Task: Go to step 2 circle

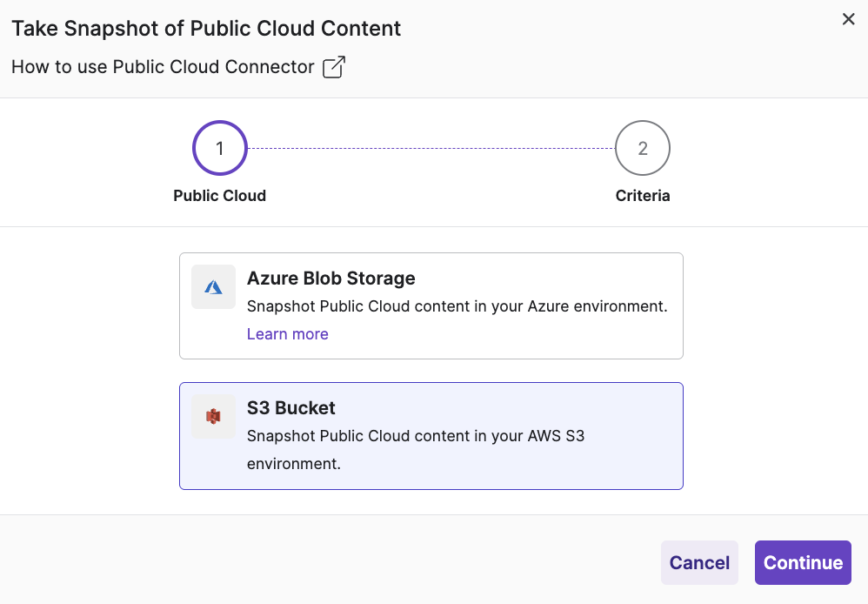Action: pyautogui.click(x=643, y=148)
